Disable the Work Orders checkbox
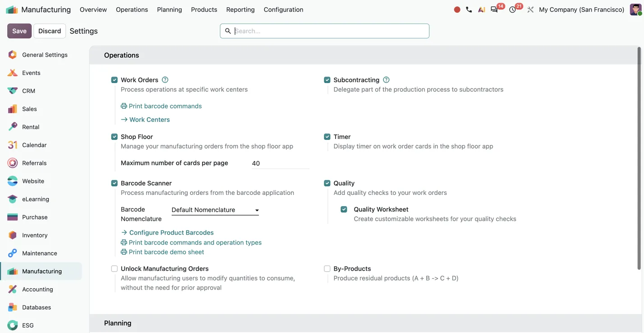 pyautogui.click(x=115, y=80)
